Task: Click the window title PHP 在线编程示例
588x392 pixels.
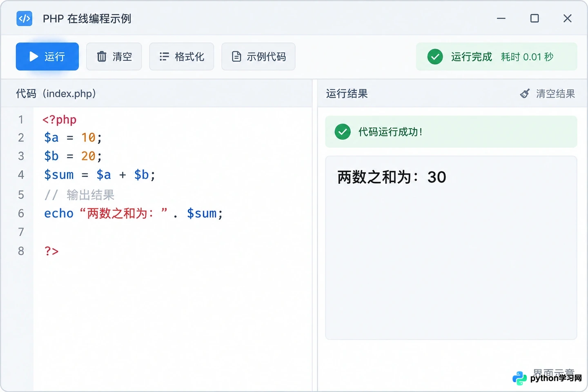Action: tap(87, 19)
